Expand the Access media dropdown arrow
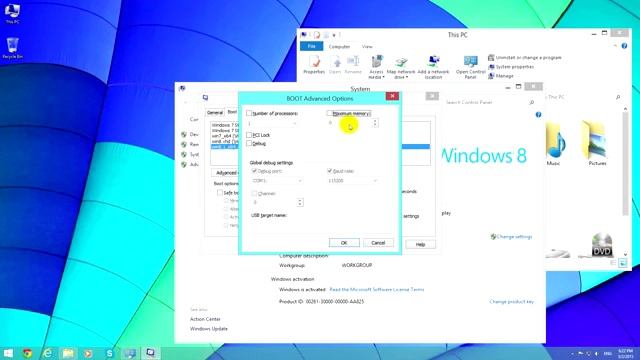 point(383,77)
